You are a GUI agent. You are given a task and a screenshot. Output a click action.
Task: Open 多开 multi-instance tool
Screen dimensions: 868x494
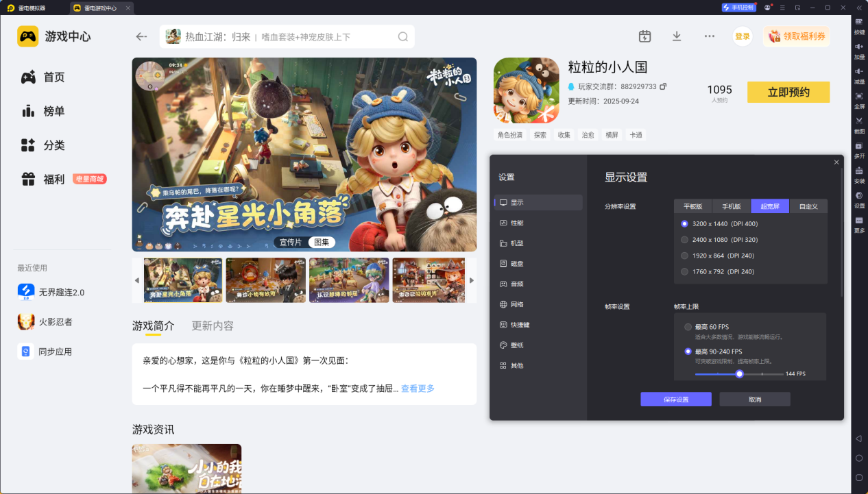point(859,149)
